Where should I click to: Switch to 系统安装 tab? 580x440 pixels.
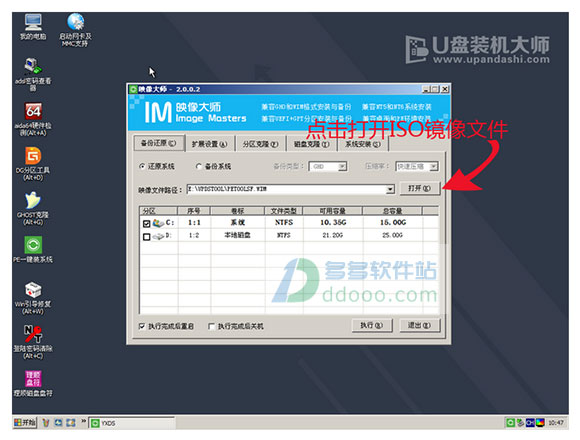click(x=362, y=144)
